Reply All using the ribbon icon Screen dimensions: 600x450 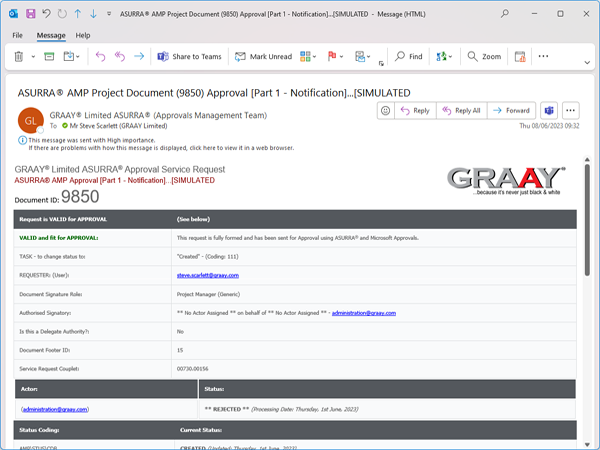(120, 57)
